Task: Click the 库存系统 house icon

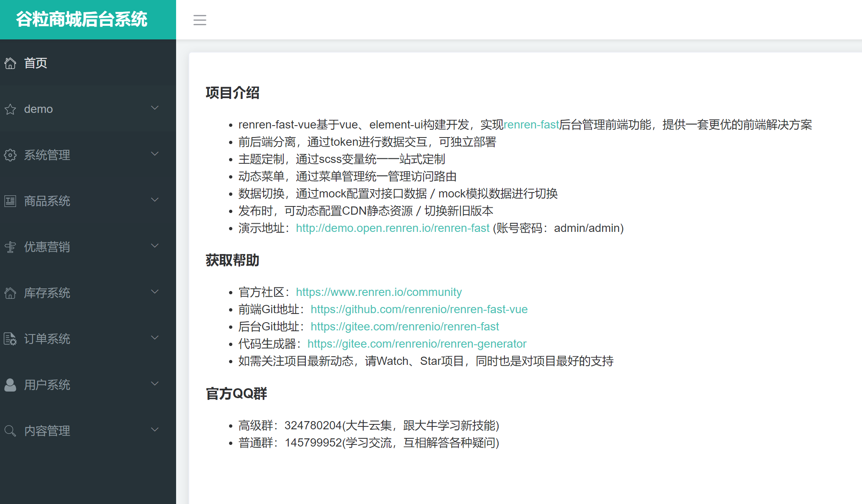Action: coord(10,293)
